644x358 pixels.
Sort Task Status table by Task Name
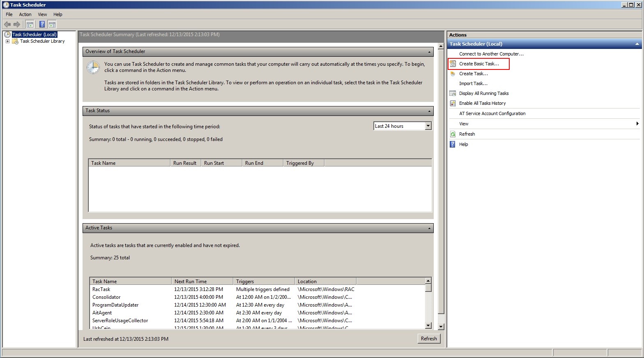pos(129,163)
